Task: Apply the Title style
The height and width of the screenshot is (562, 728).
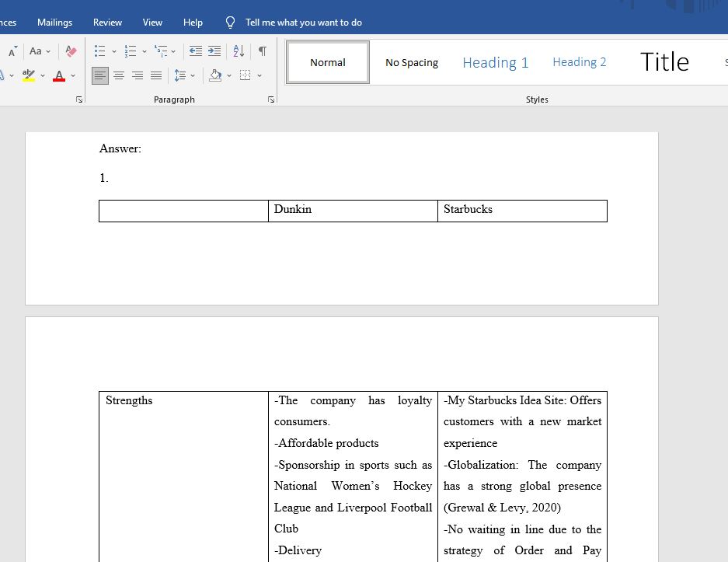Action: tap(664, 62)
